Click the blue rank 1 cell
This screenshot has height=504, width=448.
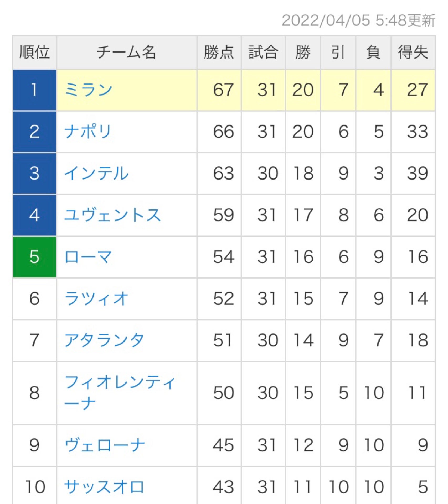coord(34,90)
